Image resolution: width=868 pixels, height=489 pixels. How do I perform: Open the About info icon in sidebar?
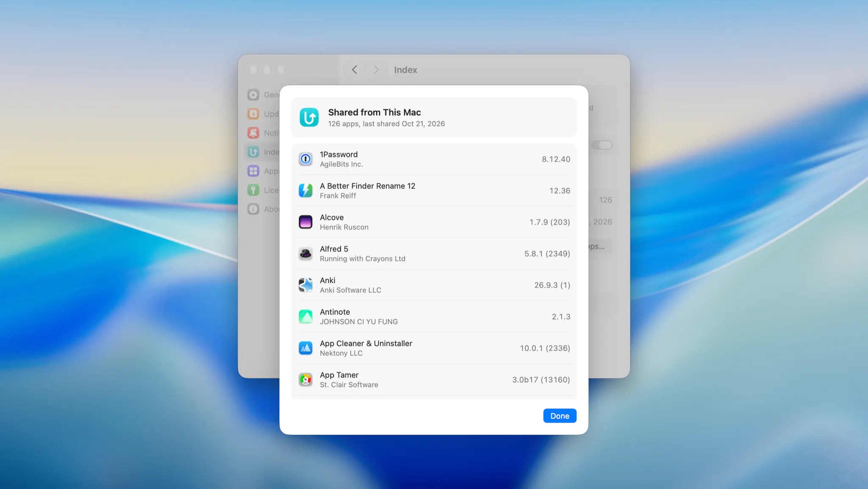click(x=253, y=209)
